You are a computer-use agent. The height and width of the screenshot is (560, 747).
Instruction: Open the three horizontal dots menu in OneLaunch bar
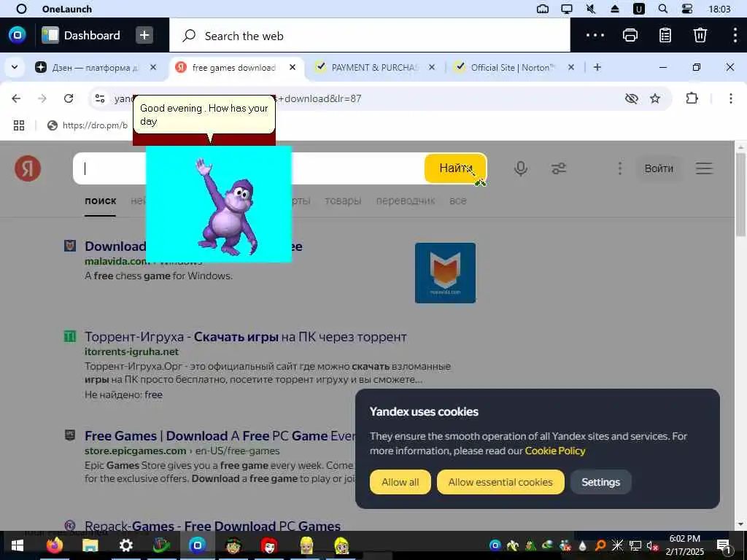click(x=595, y=35)
